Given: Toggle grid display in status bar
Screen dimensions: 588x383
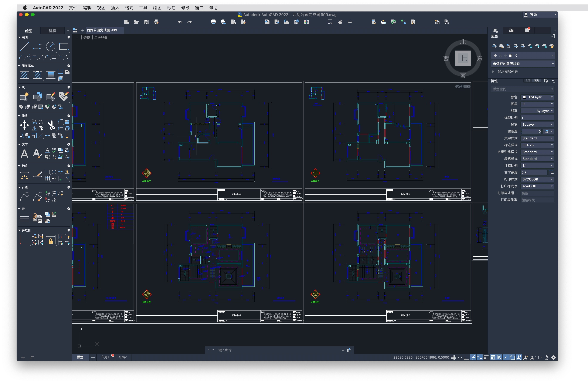Looking at the screenshot, I should (x=453, y=357).
